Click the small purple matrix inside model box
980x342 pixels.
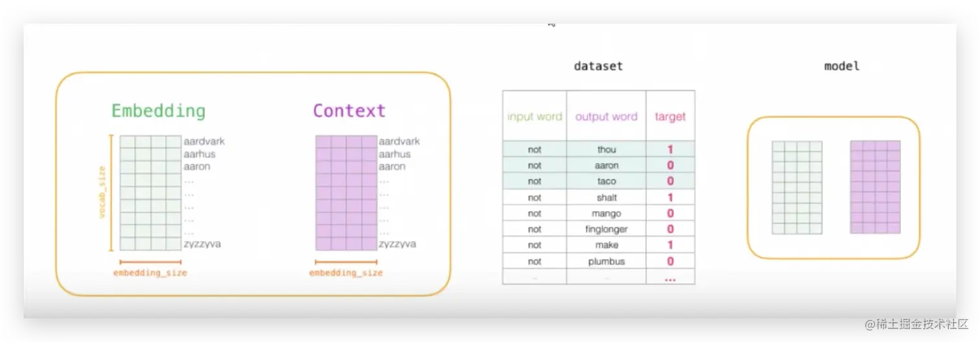click(x=875, y=187)
